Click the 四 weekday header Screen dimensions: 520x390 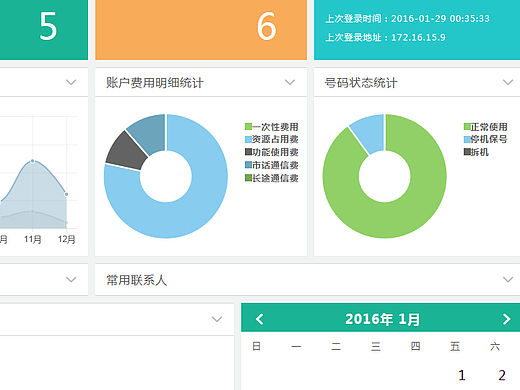[415, 346]
